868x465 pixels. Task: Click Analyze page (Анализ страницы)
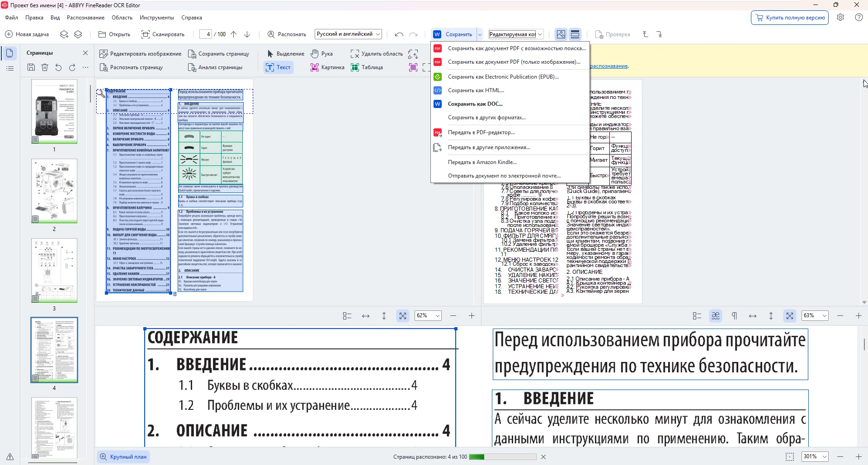coord(215,67)
